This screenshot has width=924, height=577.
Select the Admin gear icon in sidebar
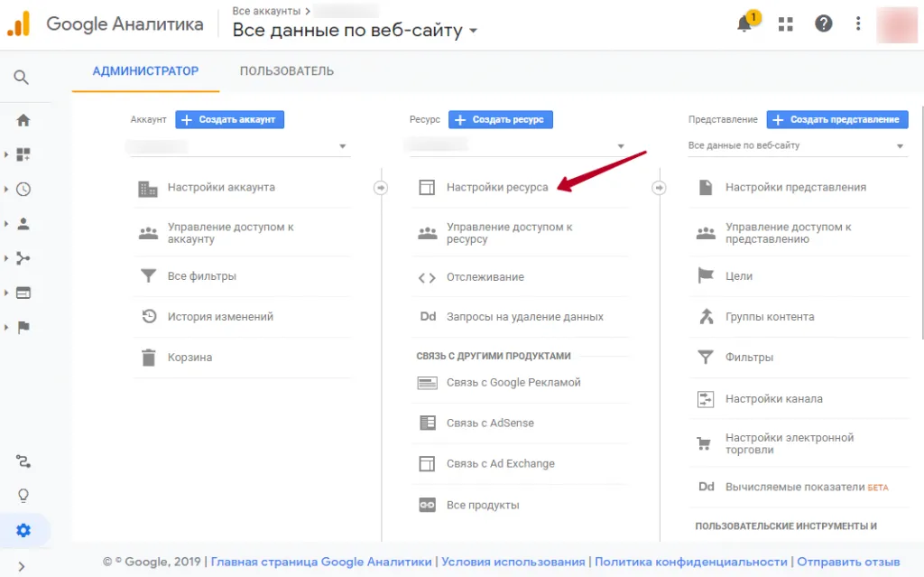pyautogui.click(x=23, y=530)
